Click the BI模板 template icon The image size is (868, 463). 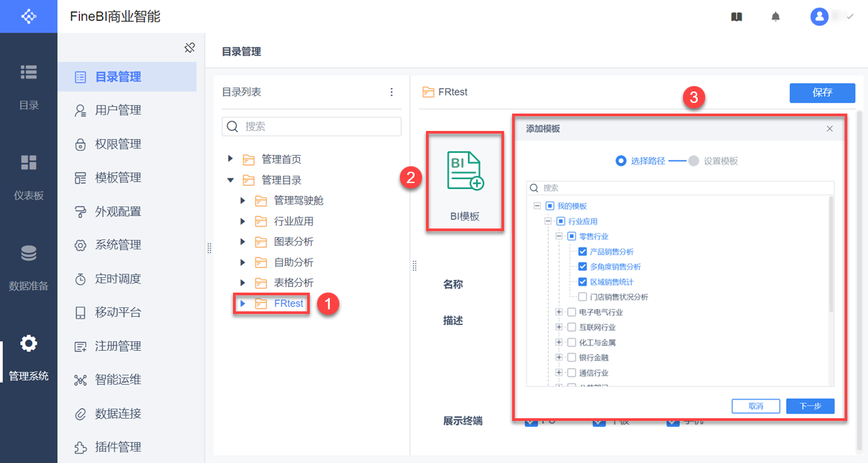(465, 171)
